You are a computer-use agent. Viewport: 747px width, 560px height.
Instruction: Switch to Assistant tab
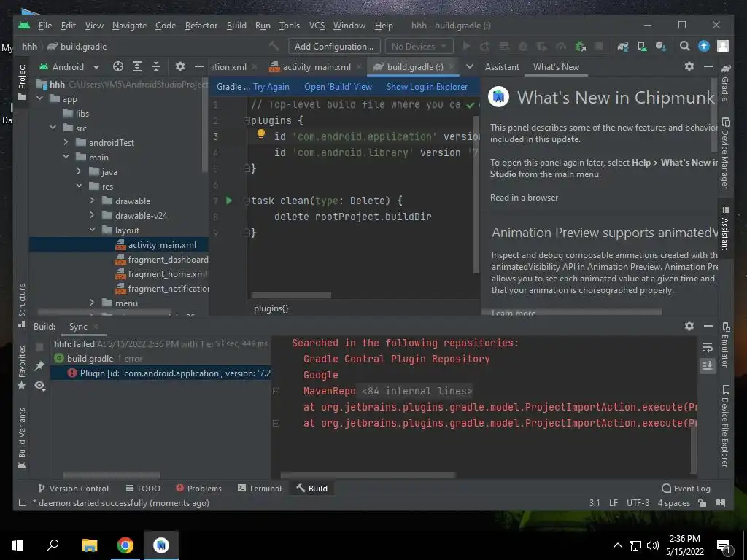(502, 66)
